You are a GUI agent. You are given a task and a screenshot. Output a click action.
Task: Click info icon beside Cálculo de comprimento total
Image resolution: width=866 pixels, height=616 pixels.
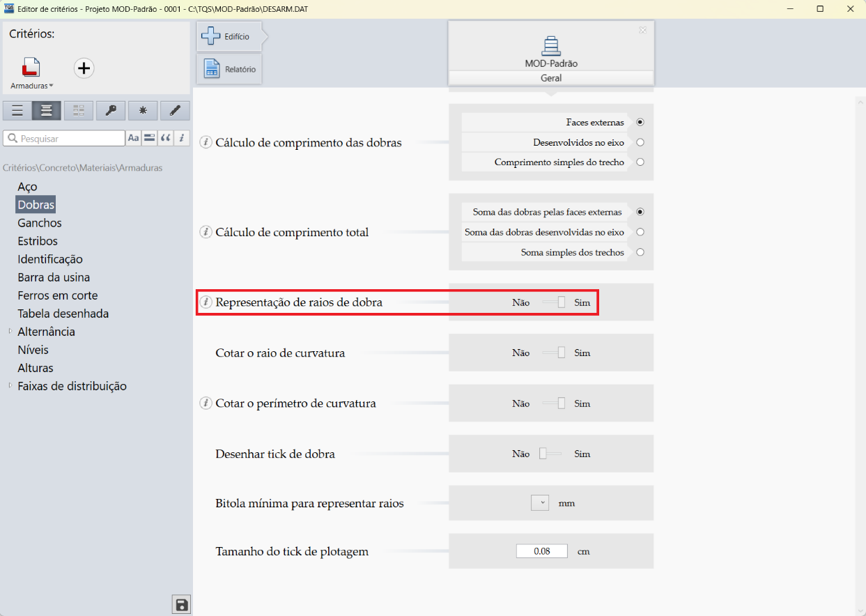pyautogui.click(x=206, y=232)
